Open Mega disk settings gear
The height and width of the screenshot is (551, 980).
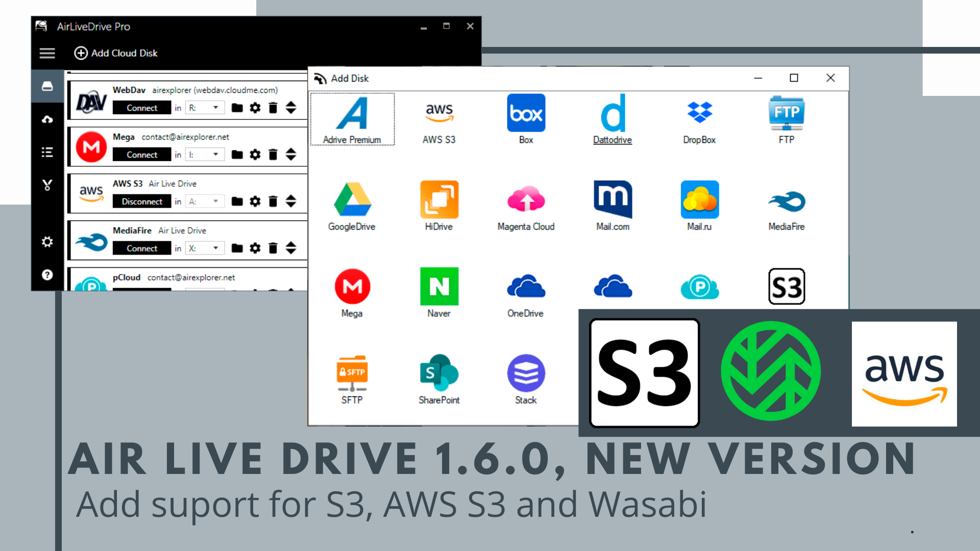[255, 155]
